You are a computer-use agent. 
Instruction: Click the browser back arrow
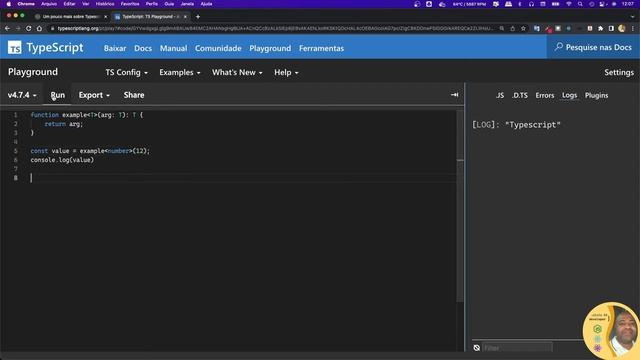[7, 29]
